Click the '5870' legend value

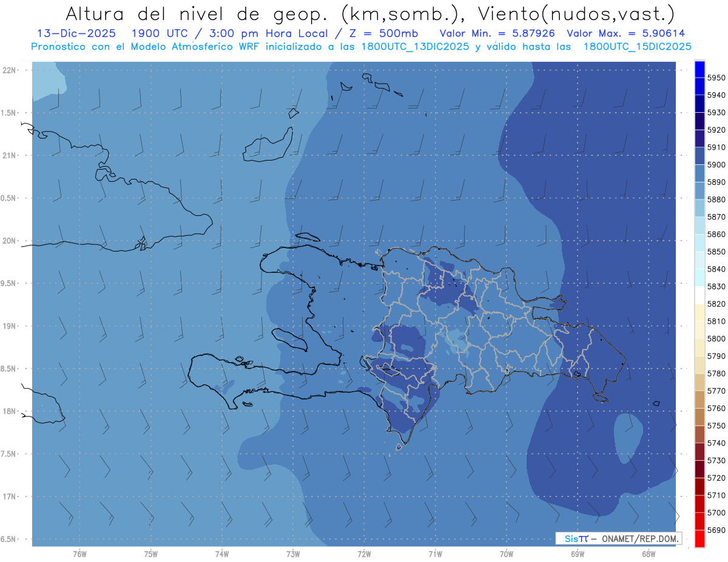click(716, 217)
